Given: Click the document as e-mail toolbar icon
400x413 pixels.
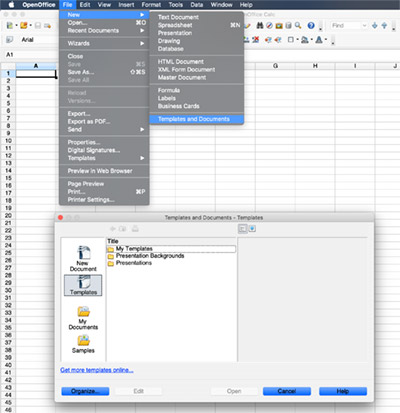Looking at the screenshot, I should click(47, 25).
